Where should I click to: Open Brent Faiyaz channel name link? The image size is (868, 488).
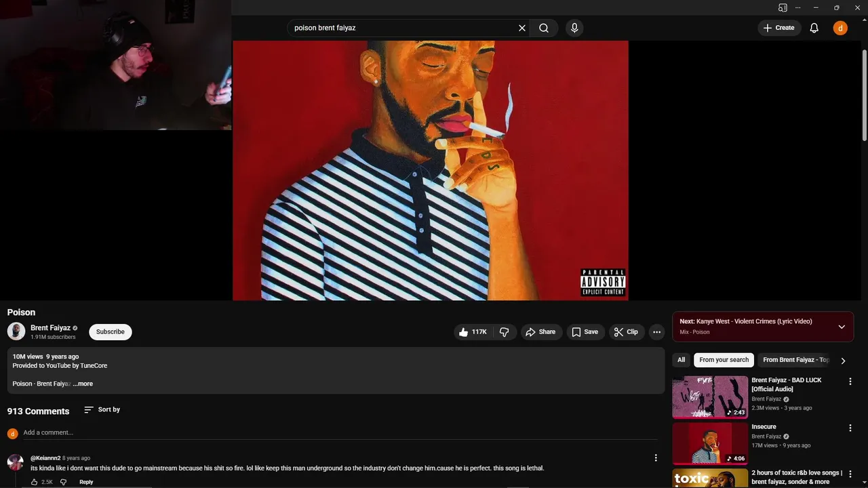(50, 328)
